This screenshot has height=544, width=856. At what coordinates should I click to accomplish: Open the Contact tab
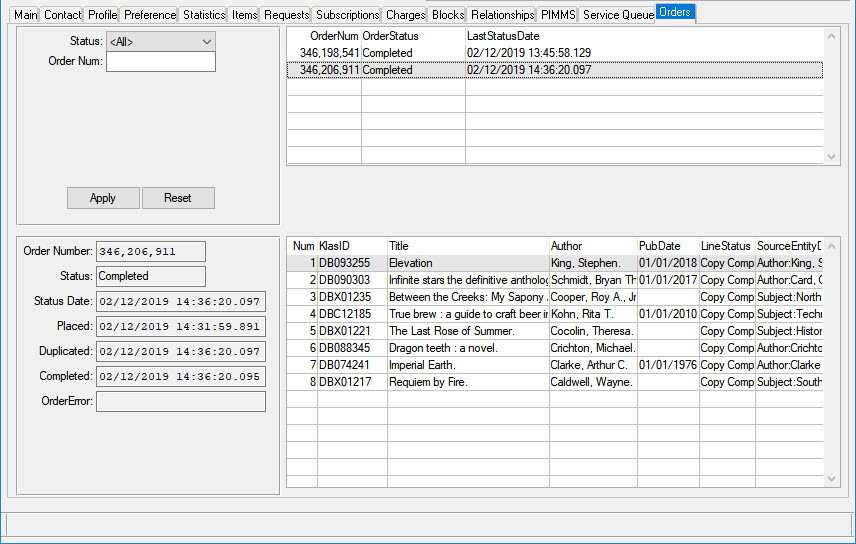(62, 15)
